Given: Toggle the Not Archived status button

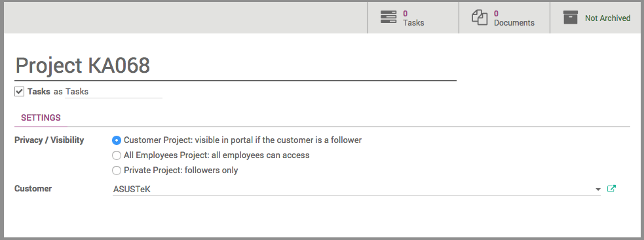Looking at the screenshot, I should 595,18.
